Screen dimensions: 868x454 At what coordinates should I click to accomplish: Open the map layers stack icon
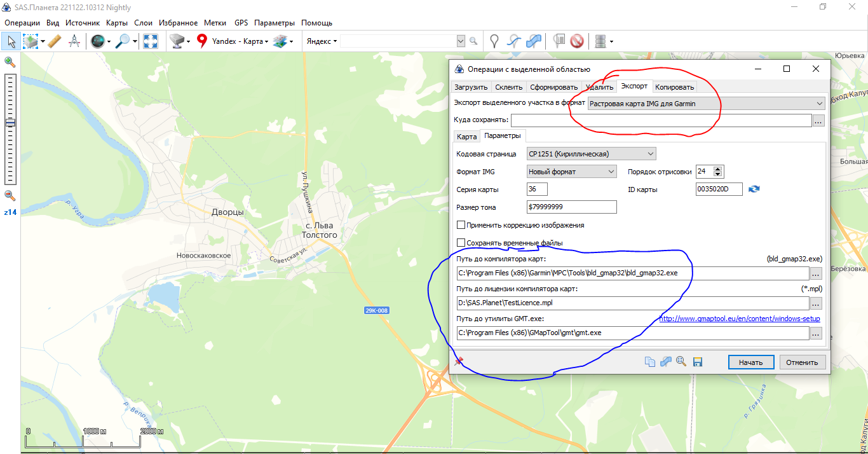pyautogui.click(x=280, y=41)
